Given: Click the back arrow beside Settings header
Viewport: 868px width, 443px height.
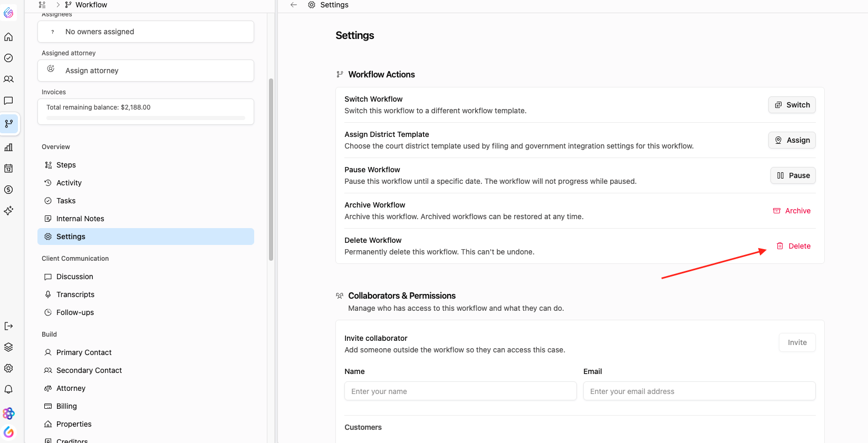Looking at the screenshot, I should point(294,5).
